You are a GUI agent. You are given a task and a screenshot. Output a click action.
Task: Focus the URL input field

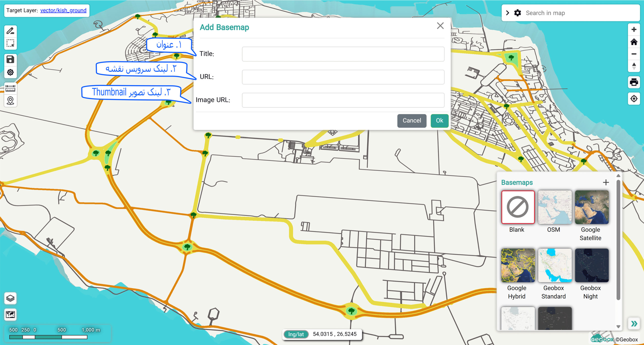pyautogui.click(x=343, y=77)
